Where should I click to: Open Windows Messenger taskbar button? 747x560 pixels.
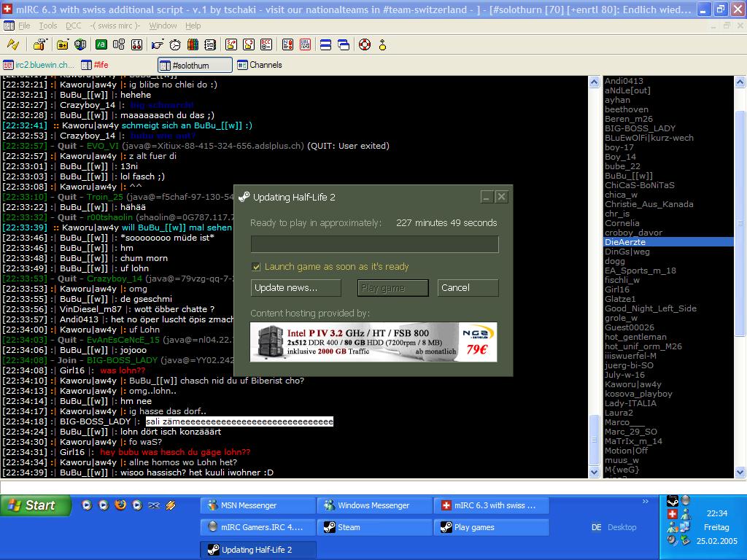click(375, 505)
